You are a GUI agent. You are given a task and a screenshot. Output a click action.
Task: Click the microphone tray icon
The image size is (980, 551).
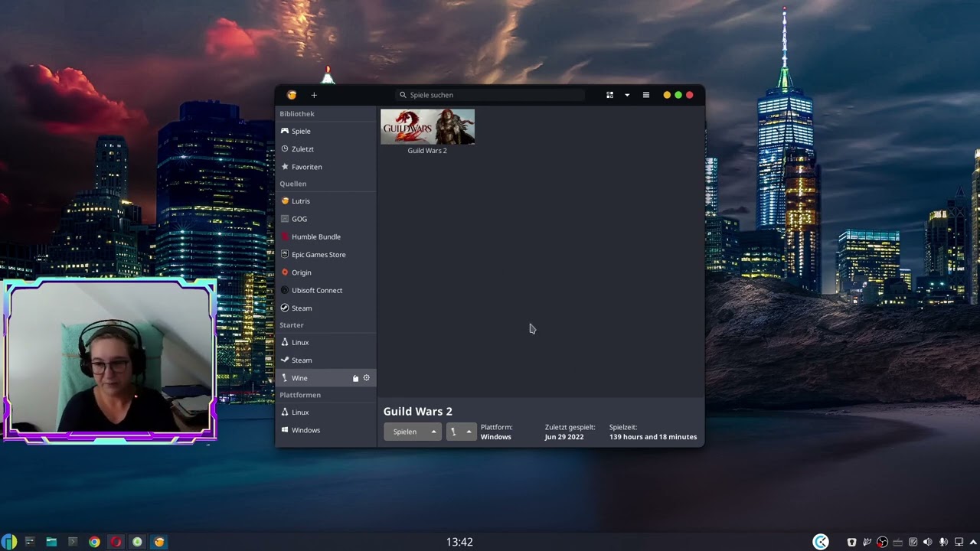coord(943,542)
